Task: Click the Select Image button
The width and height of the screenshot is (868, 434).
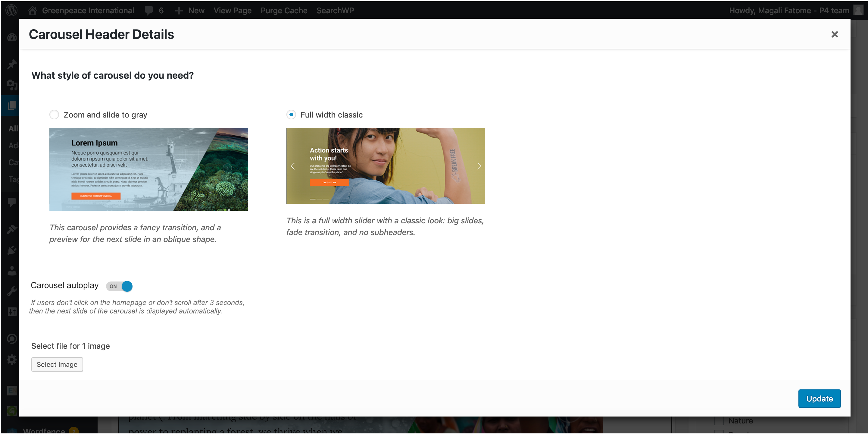Action: (x=57, y=364)
